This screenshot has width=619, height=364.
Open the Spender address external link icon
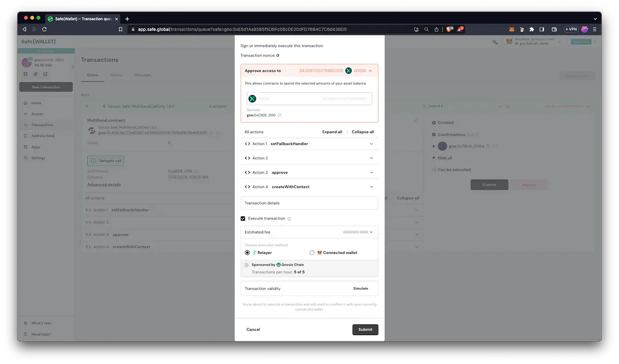(x=279, y=115)
